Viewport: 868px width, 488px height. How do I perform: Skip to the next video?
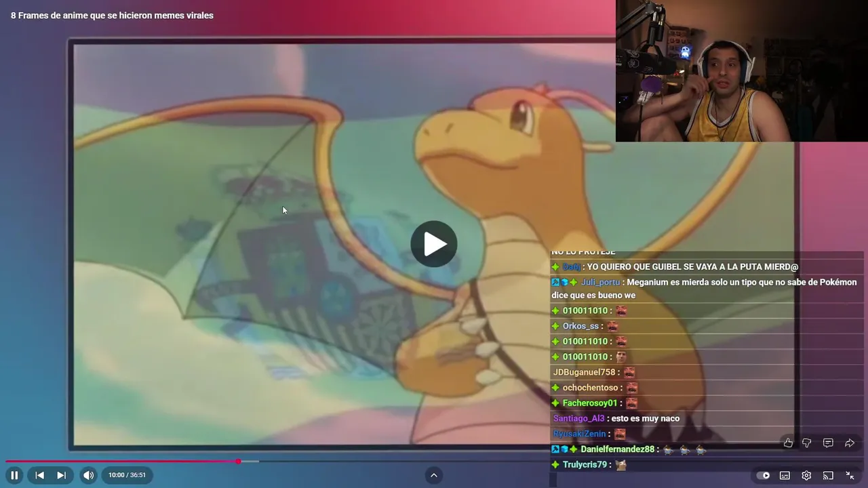[61, 475]
